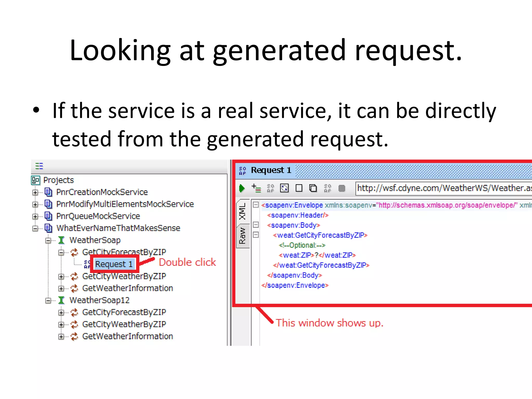Select PnrModifyMultiElementsMockService project label

click(x=125, y=204)
